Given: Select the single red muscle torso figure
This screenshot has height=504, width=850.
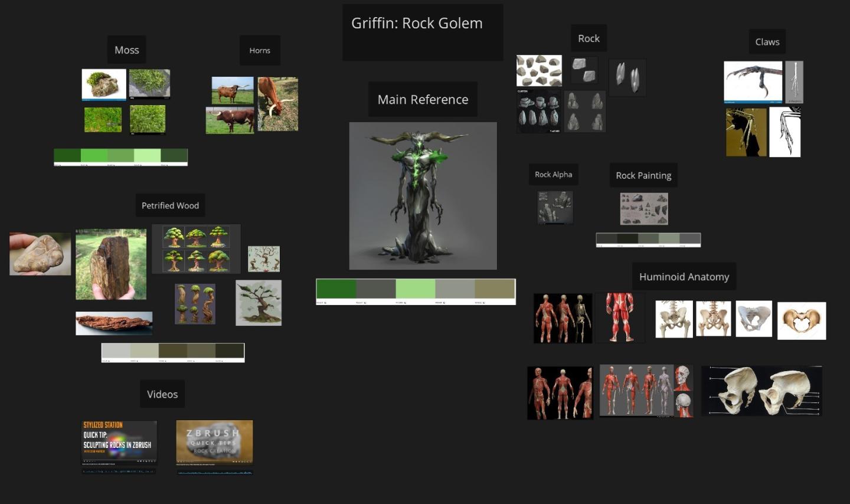Looking at the screenshot, I should pos(620,318).
